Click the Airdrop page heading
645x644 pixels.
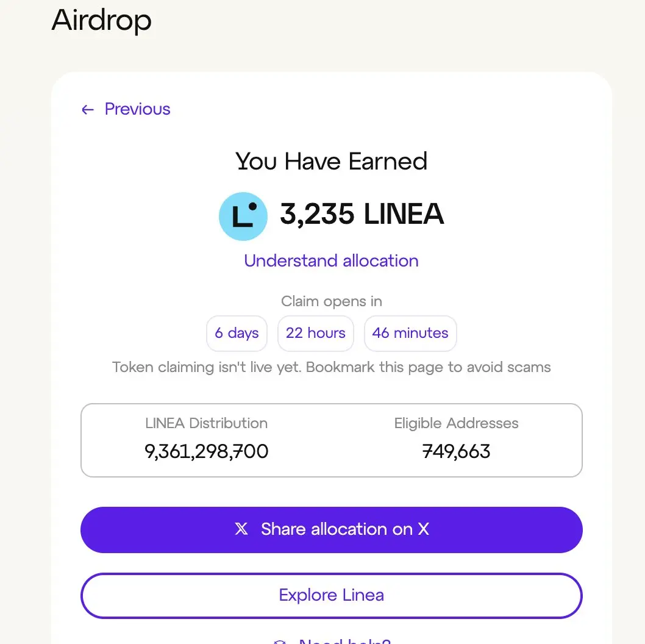point(102,20)
